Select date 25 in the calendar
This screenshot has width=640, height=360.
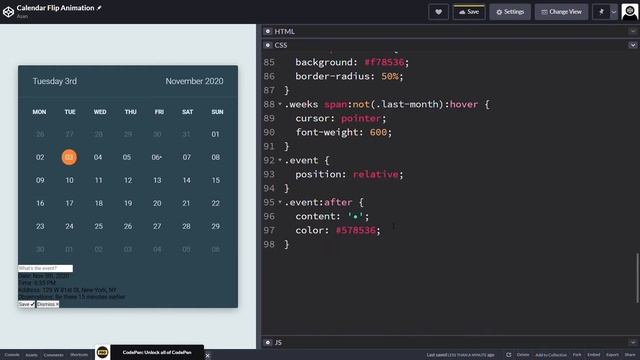(x=98, y=226)
